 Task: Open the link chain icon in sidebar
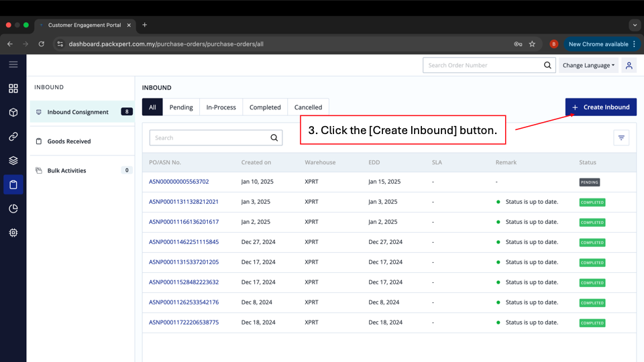pyautogui.click(x=13, y=136)
